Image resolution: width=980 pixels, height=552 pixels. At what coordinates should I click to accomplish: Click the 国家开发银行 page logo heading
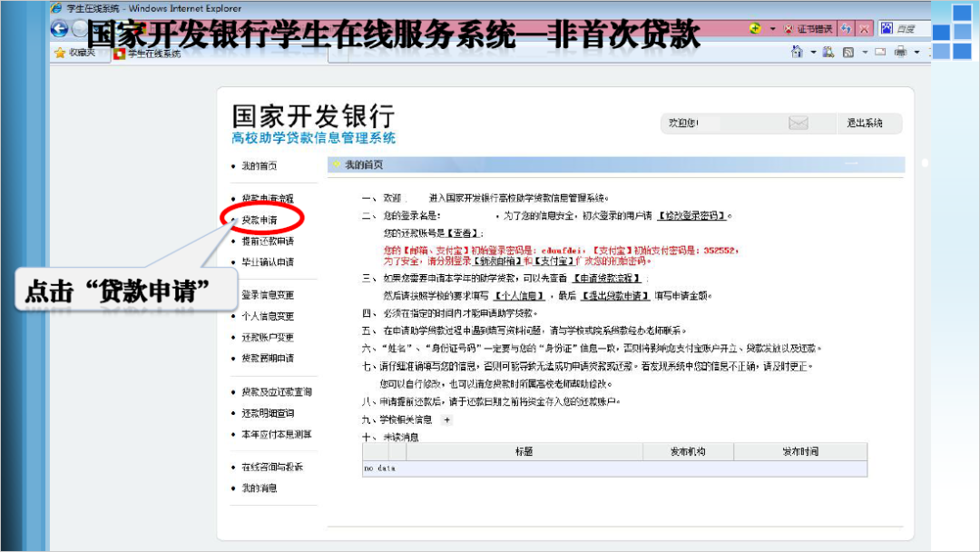[x=313, y=116]
